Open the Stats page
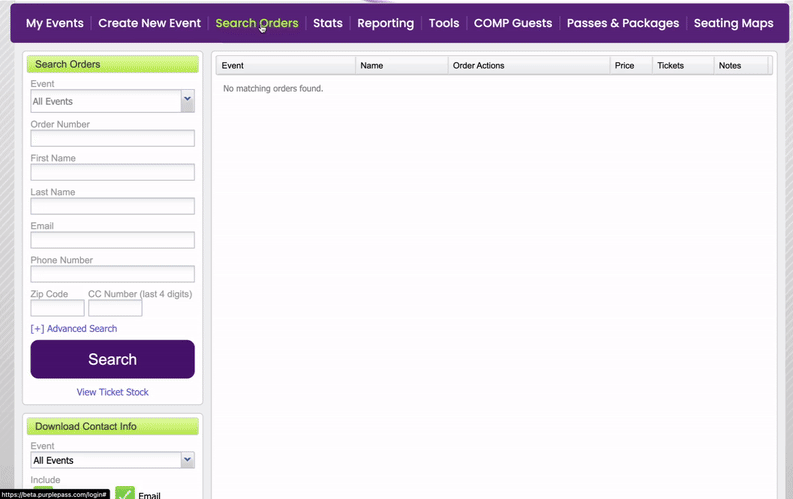The width and height of the screenshot is (793, 499). 327,23
